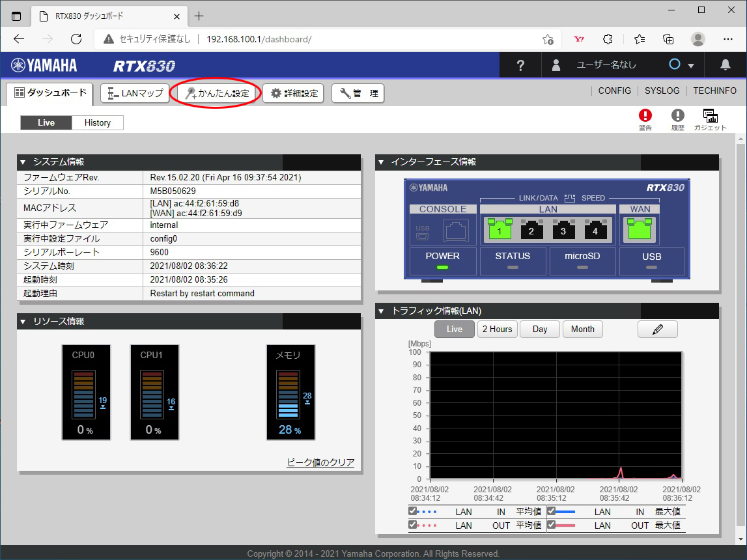
Task: Add this page to favorites star icon
Action: point(548,40)
